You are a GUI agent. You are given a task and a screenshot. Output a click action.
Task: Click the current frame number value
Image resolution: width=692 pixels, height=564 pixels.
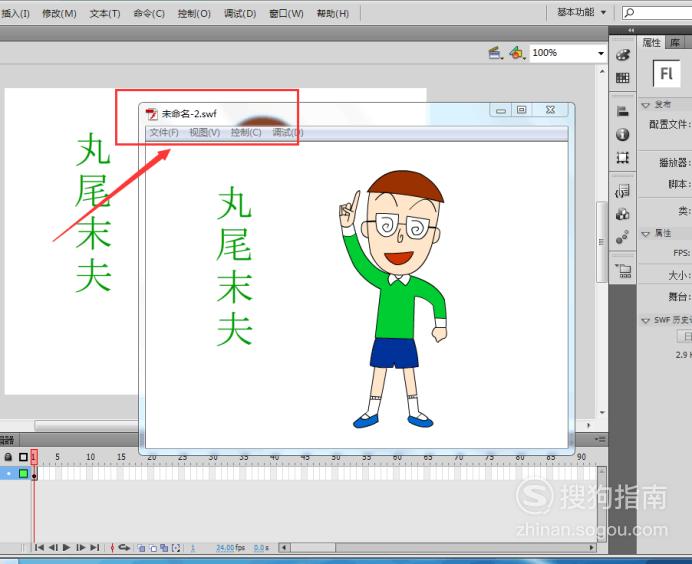coord(193,548)
